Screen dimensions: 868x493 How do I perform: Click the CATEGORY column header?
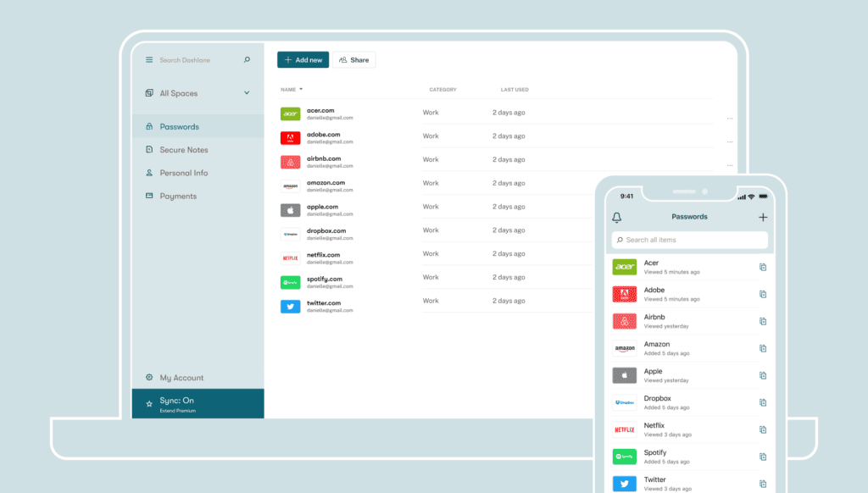442,90
